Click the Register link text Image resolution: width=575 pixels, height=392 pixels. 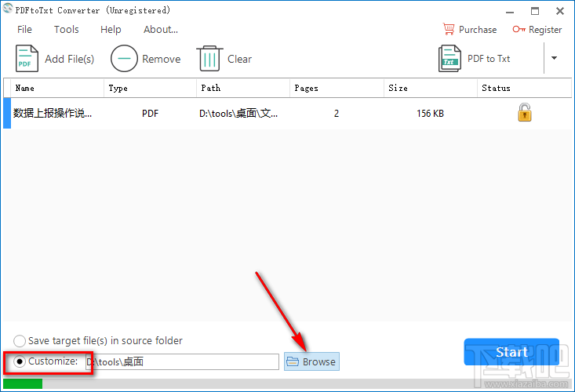pyautogui.click(x=545, y=30)
